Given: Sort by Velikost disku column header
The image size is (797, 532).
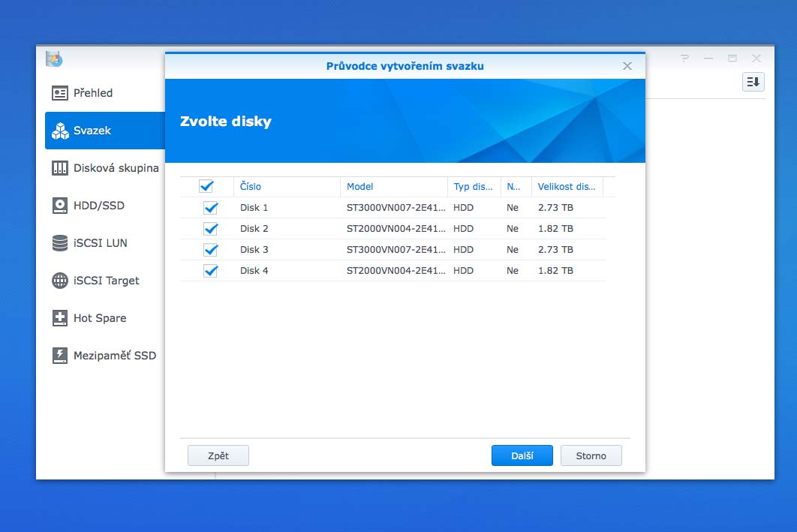Looking at the screenshot, I should (x=567, y=186).
